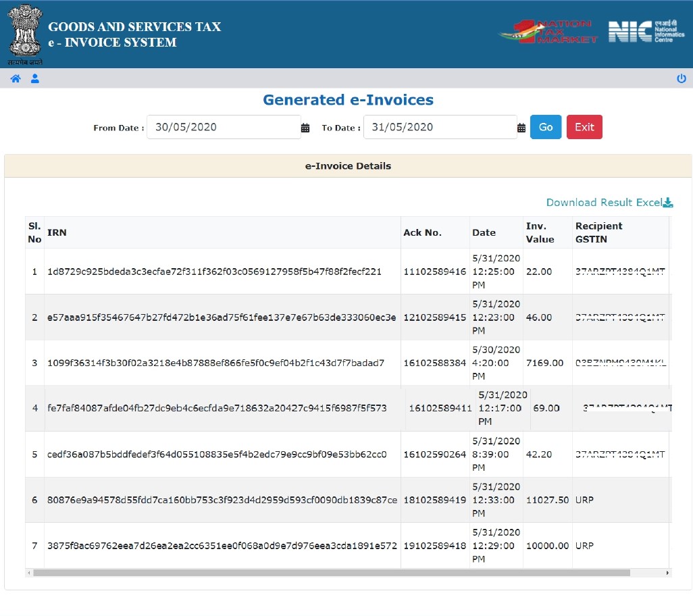The width and height of the screenshot is (693, 616).
Task: Focus the To Date input field
Action: point(440,127)
